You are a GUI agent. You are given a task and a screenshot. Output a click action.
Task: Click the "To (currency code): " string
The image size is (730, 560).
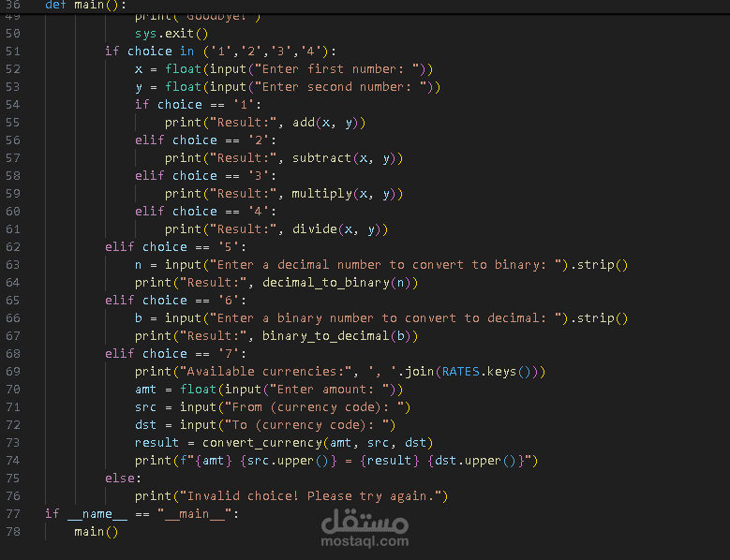point(306,425)
